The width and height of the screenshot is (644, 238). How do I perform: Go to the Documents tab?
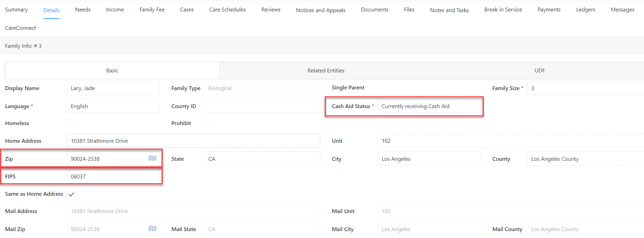coord(375,10)
